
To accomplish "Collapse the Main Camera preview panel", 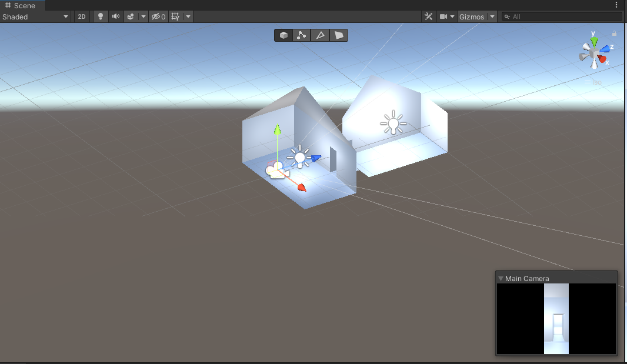I will click(501, 278).
